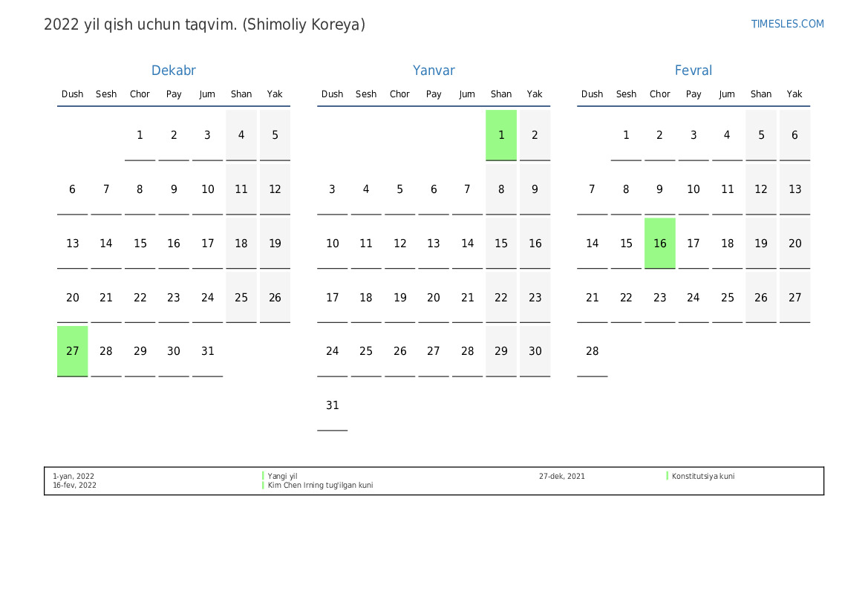Select February 1 in Fevral
This screenshot has height=614, width=868.
pyautogui.click(x=626, y=135)
